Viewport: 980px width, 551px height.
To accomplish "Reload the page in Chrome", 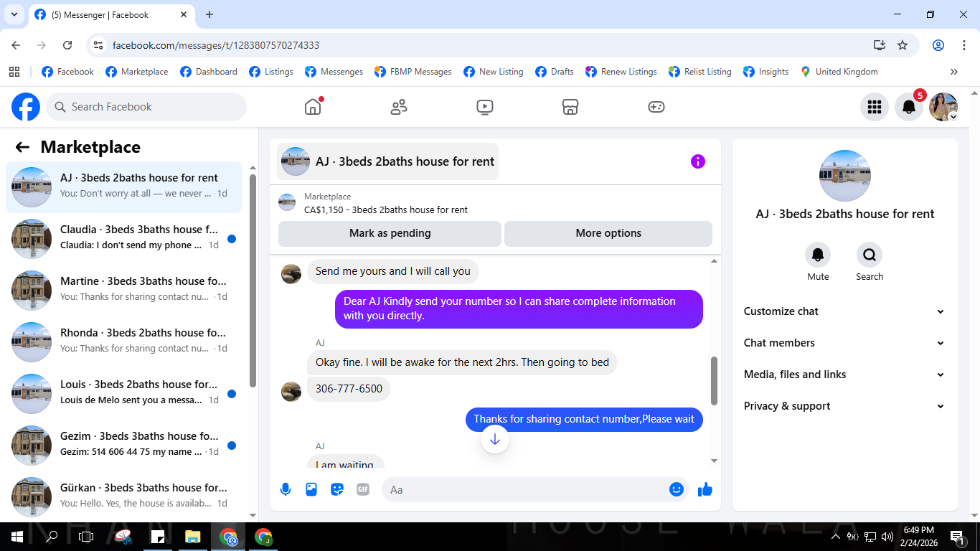I will [x=67, y=45].
